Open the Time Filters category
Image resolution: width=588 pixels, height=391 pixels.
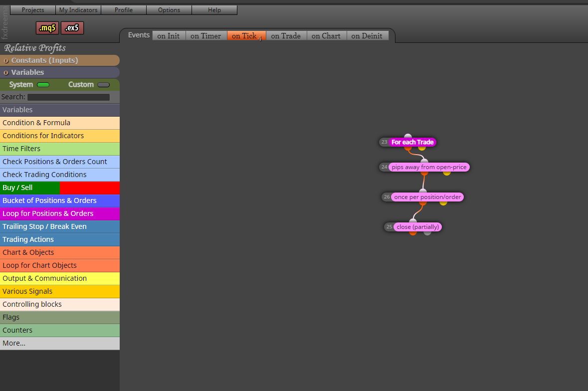pos(60,149)
